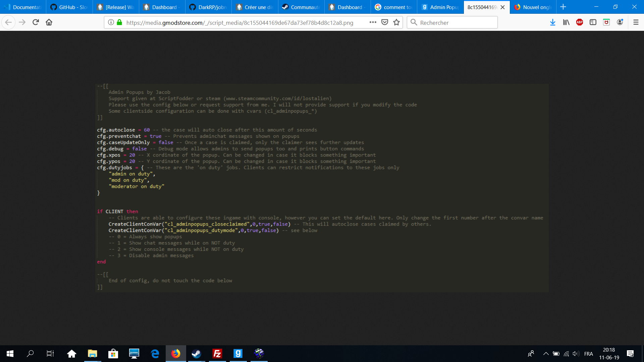Go back to previous page
The image size is (644, 362).
(8, 22)
